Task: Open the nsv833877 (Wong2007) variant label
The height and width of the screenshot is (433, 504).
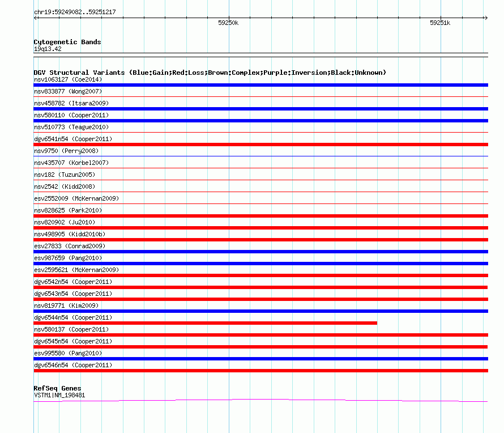Action: (68, 91)
